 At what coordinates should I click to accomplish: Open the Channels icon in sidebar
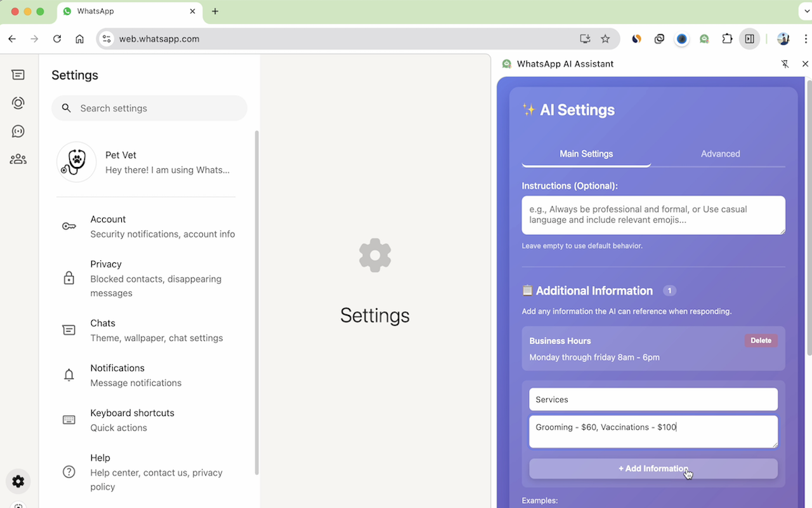coord(18,131)
